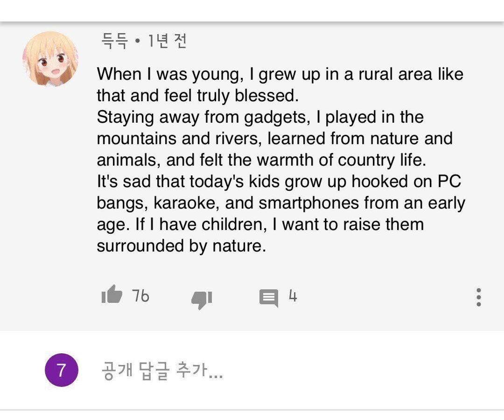
Task: Dislike the comment with the thumbs-down icon
Action: (x=202, y=299)
